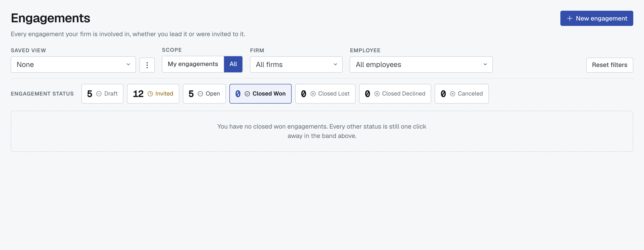Show Canceled engagements
Image resolution: width=644 pixels, height=250 pixels.
pyautogui.click(x=462, y=94)
